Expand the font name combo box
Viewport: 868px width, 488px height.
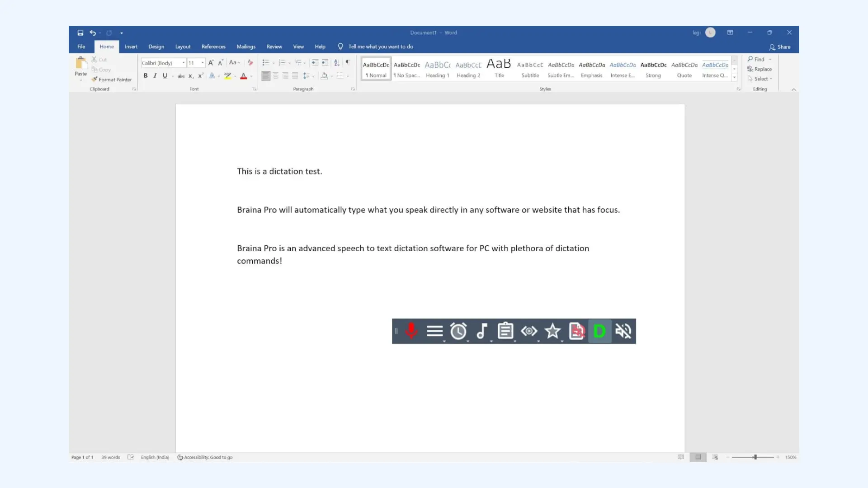pyautogui.click(x=183, y=63)
